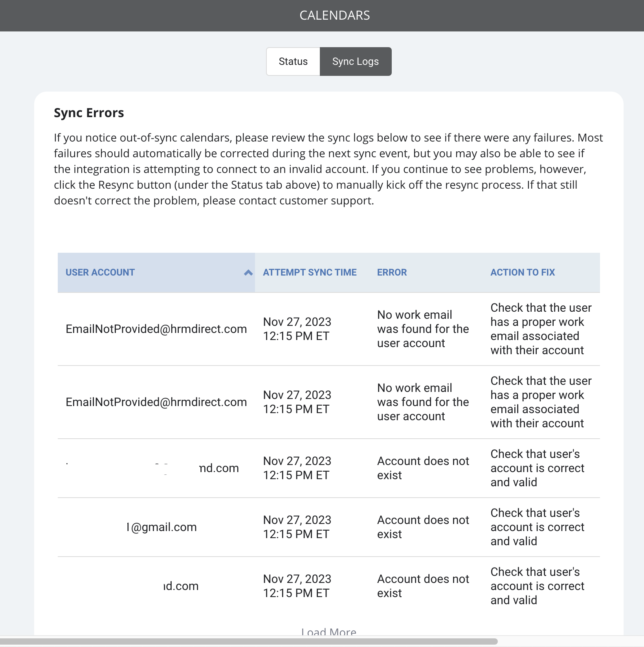The height and width of the screenshot is (647, 644).
Task: Click the account ending in id.com
Action: 181,586
